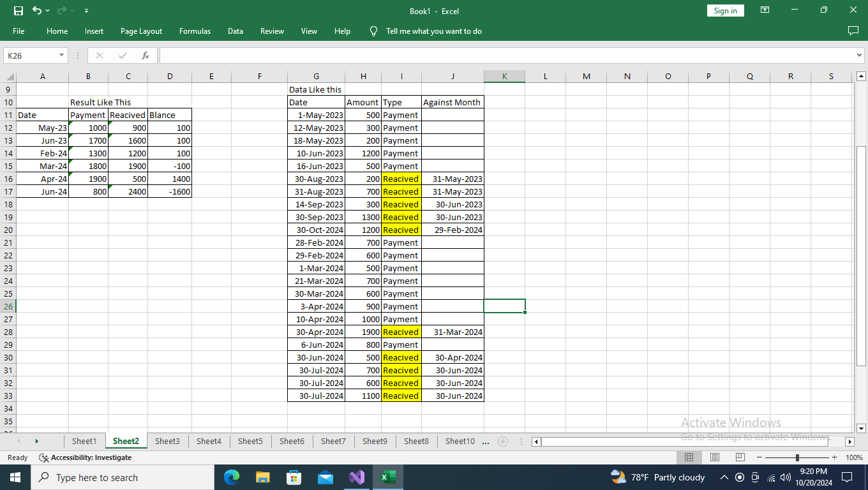The height and width of the screenshot is (490, 868).
Task: Open the Undo history dropdown arrow
Action: [48, 11]
